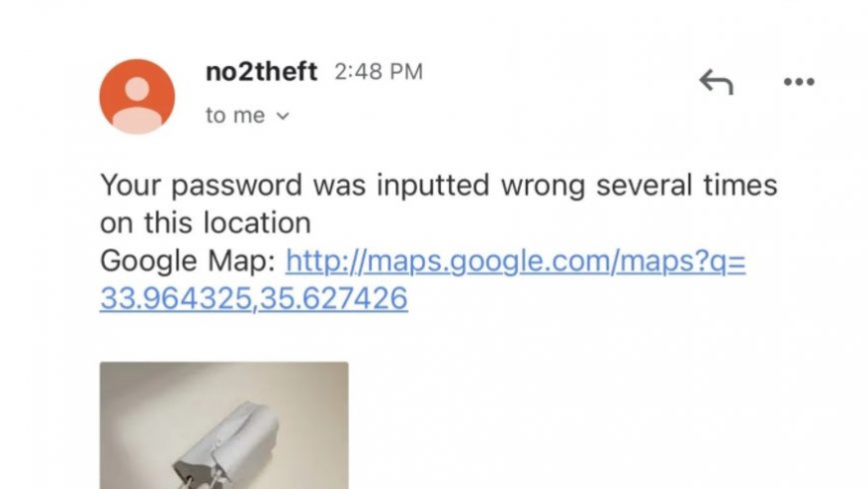This screenshot has width=868, height=489.
Task: Click the 33.964325,35.627426 coordinates link
Action: tap(254, 298)
